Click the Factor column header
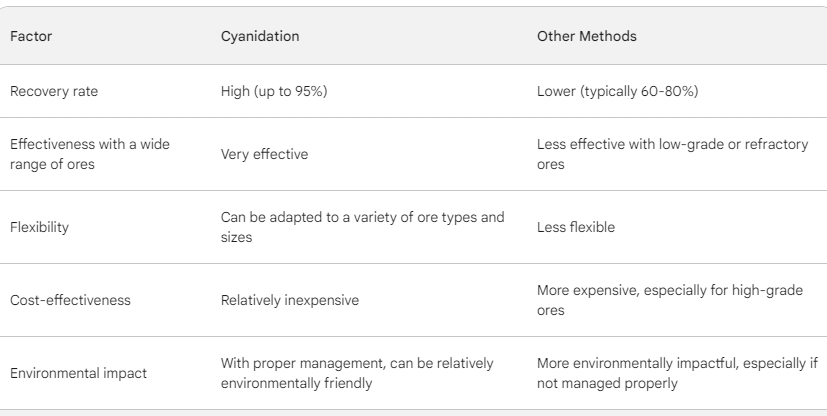The height and width of the screenshot is (416, 827). pos(31,36)
